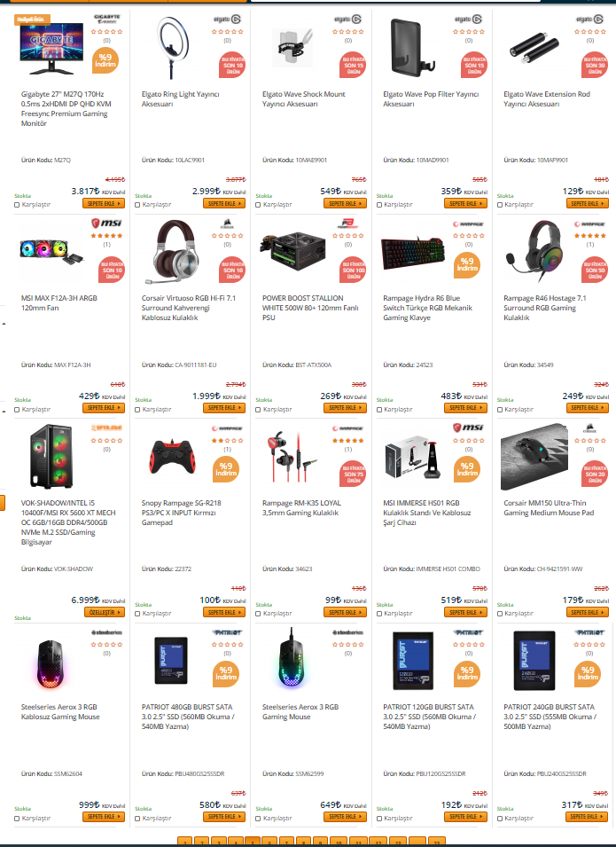Click the star rating of Rampage R46 Hostage headset
The image size is (616, 847).
coord(589,236)
